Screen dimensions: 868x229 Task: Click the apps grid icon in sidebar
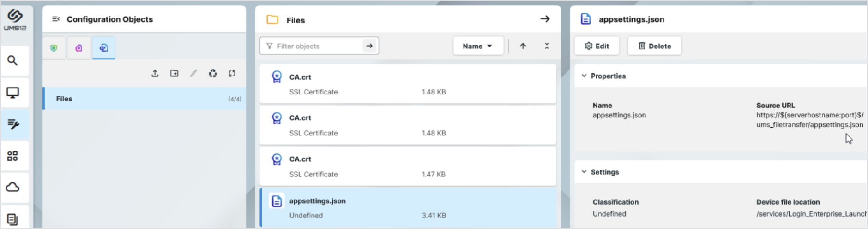tap(13, 156)
